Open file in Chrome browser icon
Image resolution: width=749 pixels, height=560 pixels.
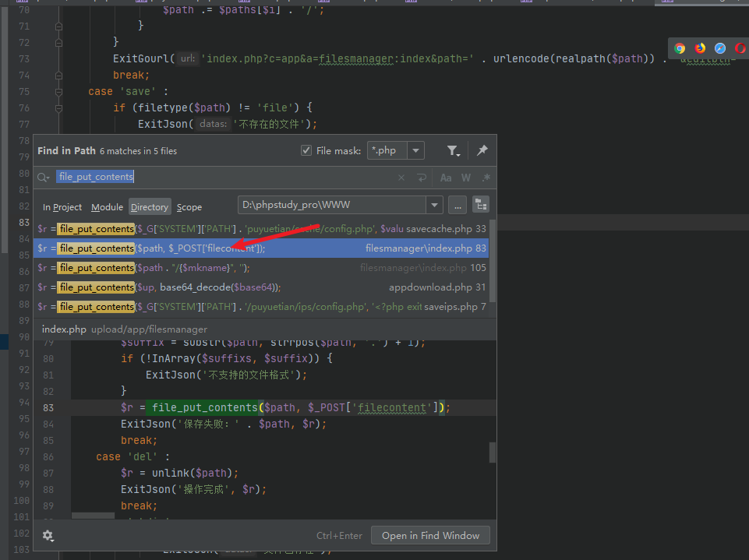(x=680, y=48)
